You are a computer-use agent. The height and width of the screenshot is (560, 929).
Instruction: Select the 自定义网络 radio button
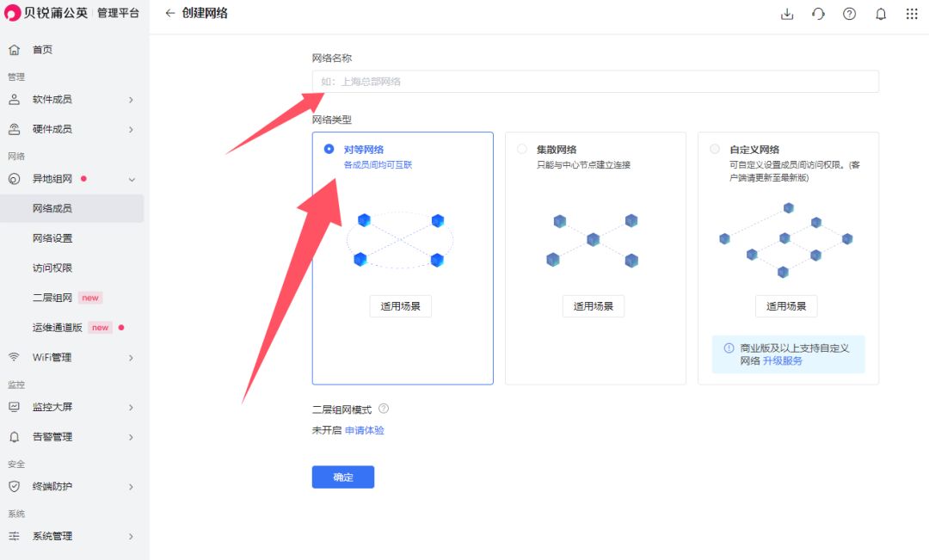coord(715,149)
